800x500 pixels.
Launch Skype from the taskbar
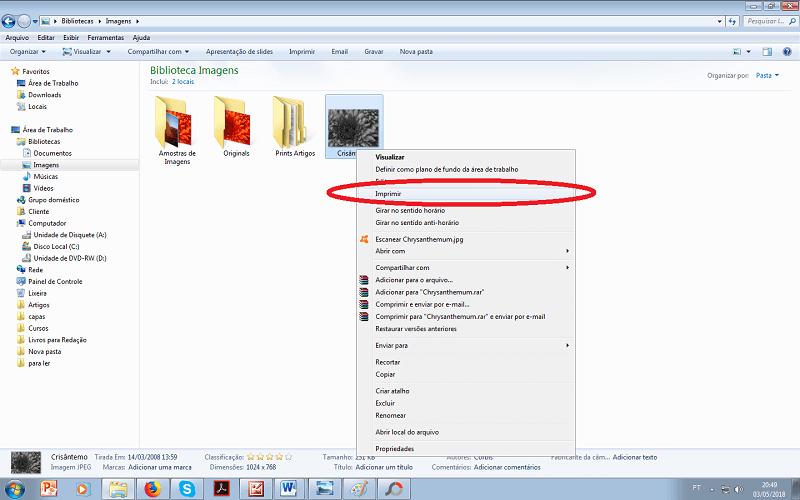(187, 489)
